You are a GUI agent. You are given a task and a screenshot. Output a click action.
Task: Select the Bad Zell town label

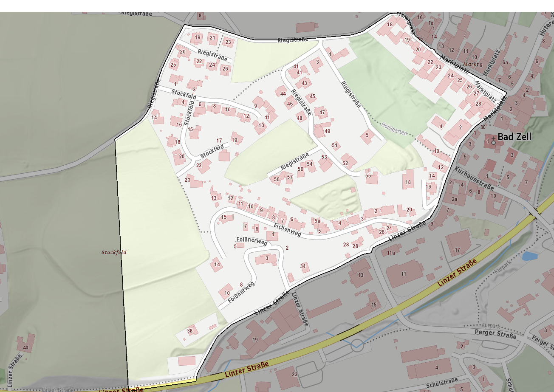tap(514, 137)
